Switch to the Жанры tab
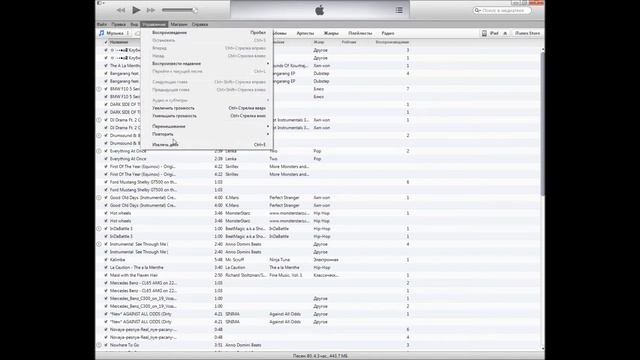This screenshot has height=360, width=640. click(x=331, y=33)
